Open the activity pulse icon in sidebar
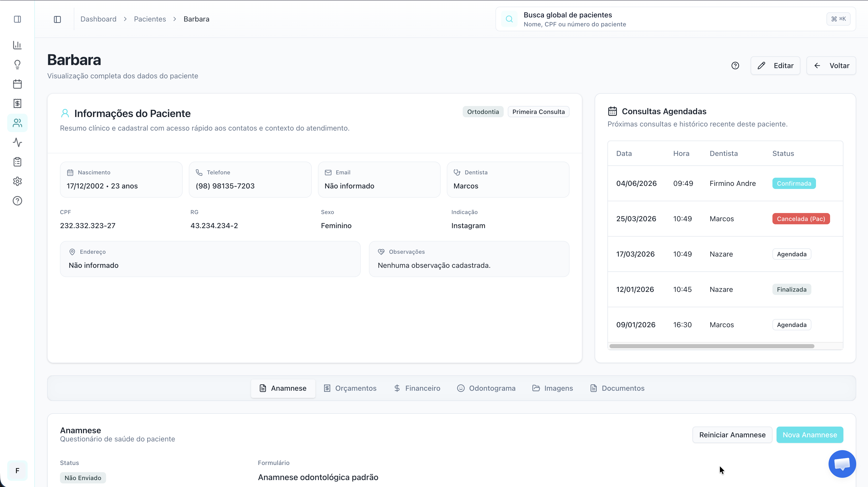Image resolution: width=868 pixels, height=487 pixels. [17, 142]
